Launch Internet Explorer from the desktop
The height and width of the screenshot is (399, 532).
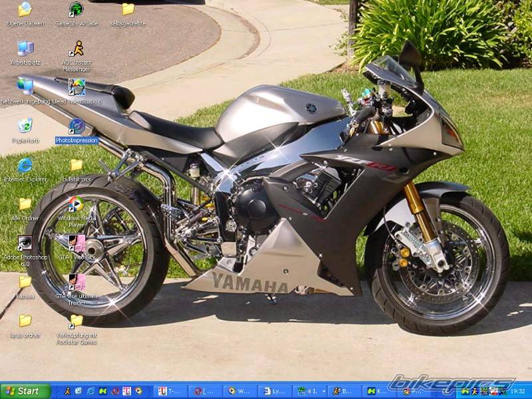coord(25,170)
